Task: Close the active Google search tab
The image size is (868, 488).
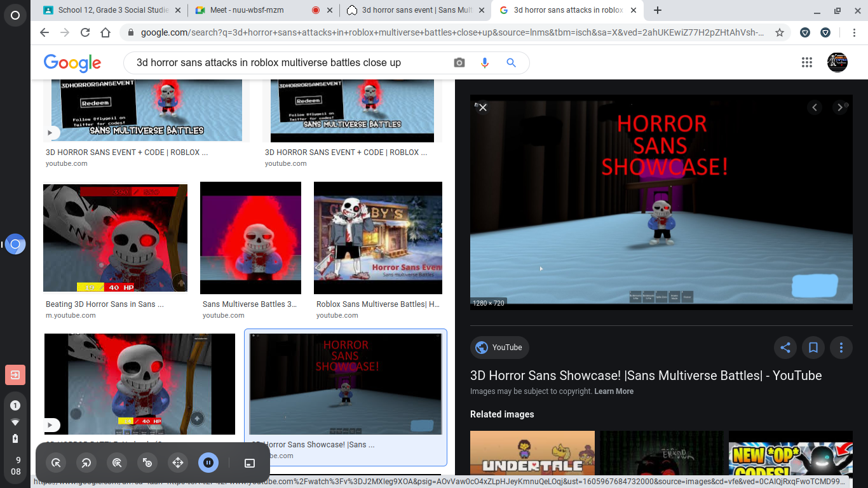Action: [632, 10]
